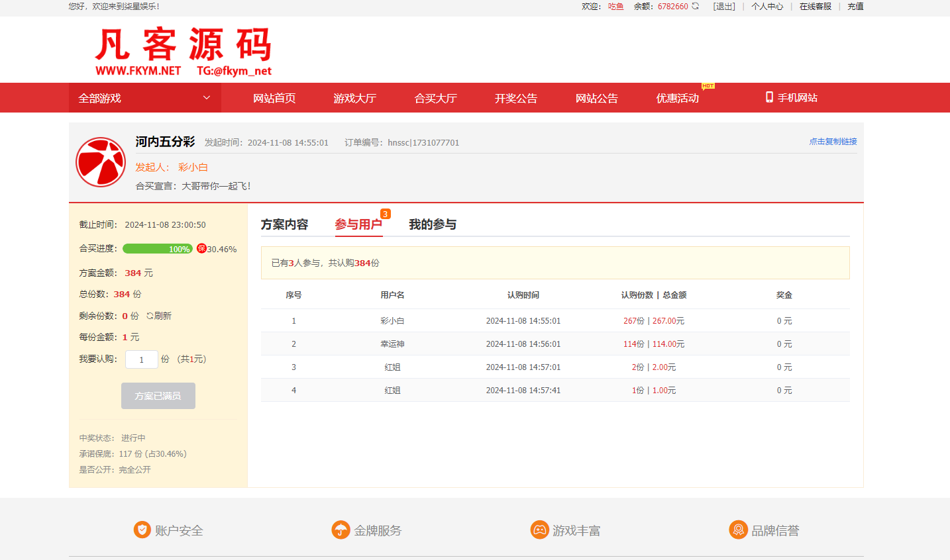950x560 pixels.
Task: Click the 我要认购 quantity input field
Action: tap(141, 359)
